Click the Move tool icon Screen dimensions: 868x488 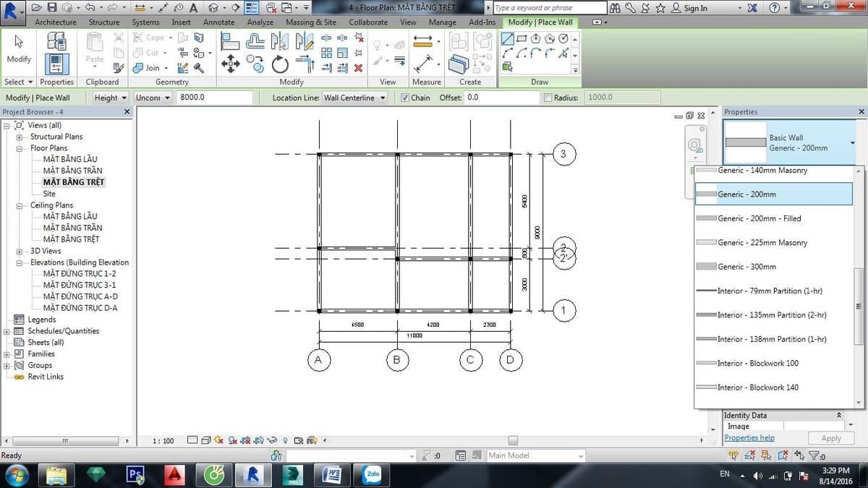click(230, 64)
